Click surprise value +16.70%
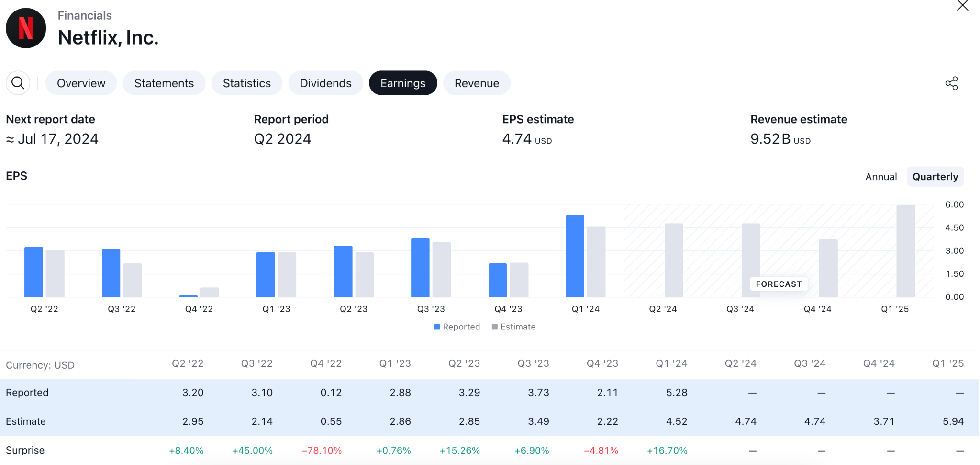The height and width of the screenshot is (465, 980). coord(667,451)
